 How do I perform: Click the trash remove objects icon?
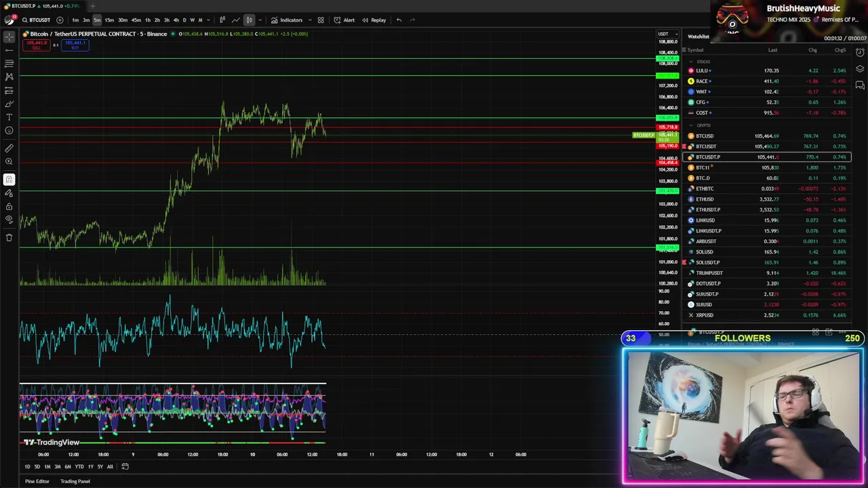[x=9, y=237]
